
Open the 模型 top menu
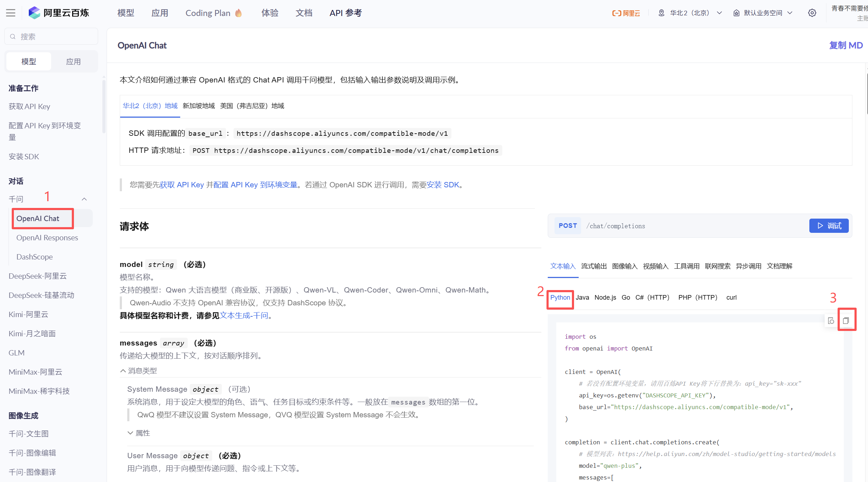tap(126, 13)
